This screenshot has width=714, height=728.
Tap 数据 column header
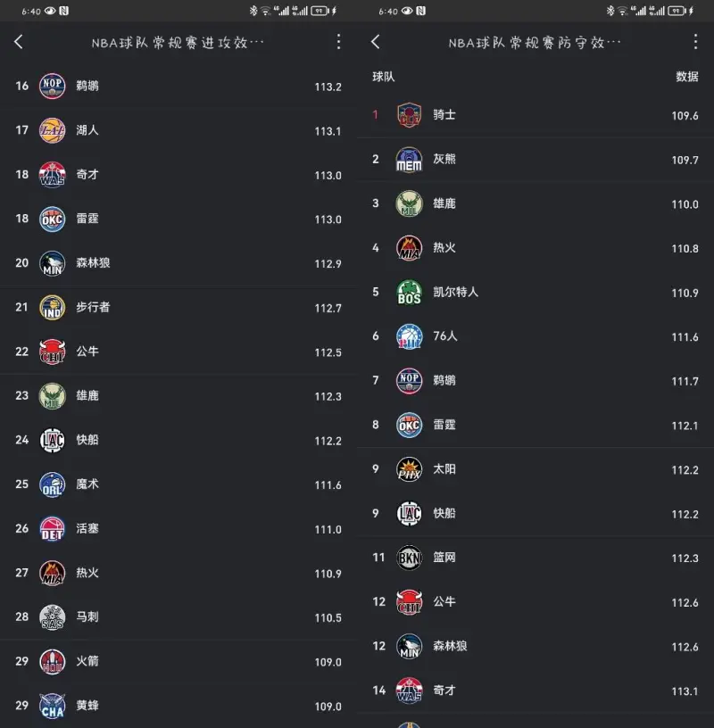[x=687, y=77]
